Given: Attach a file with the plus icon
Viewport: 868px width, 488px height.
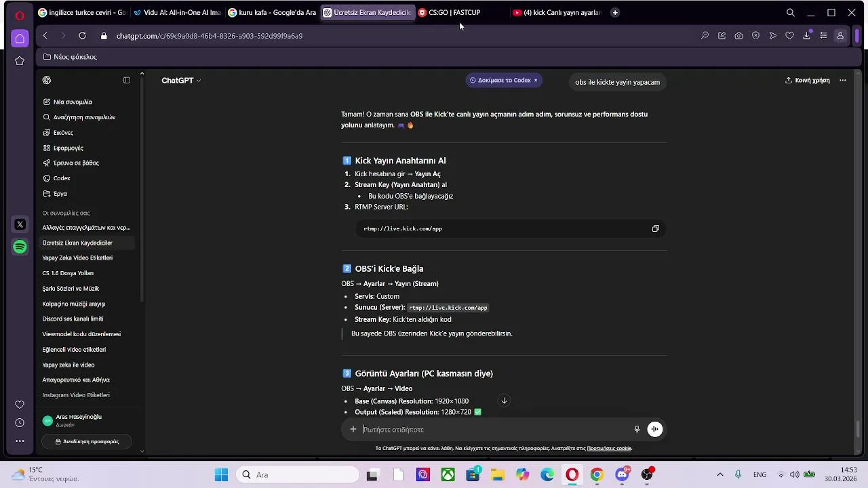Looking at the screenshot, I should 353,429.
